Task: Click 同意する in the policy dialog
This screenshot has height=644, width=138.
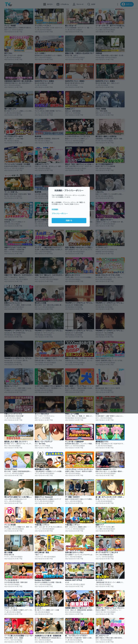Action: (69, 220)
